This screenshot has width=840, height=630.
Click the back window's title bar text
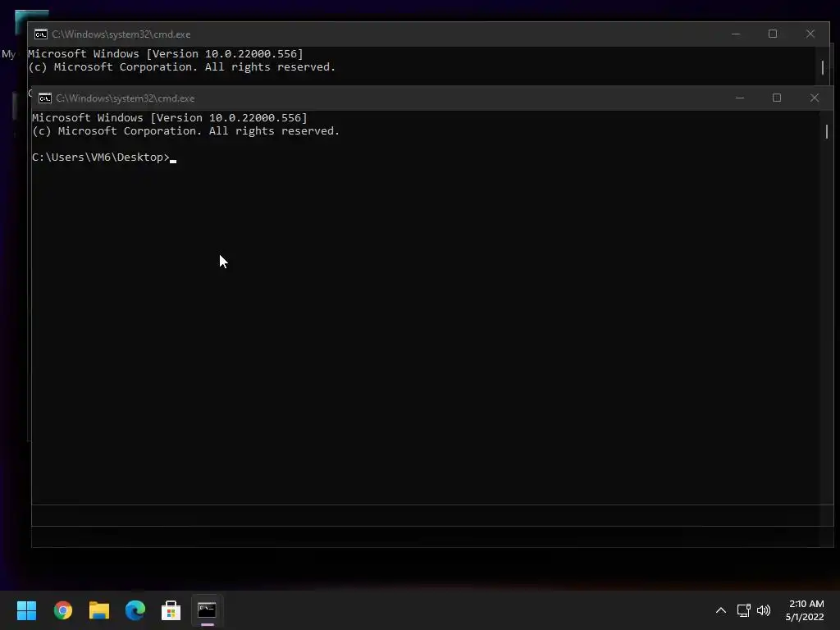pyautogui.click(x=121, y=34)
